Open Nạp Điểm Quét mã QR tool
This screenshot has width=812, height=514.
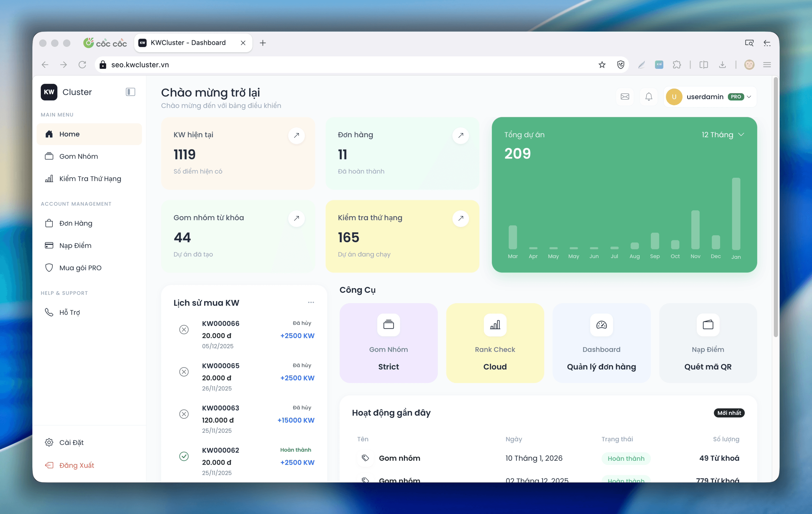pos(708,343)
